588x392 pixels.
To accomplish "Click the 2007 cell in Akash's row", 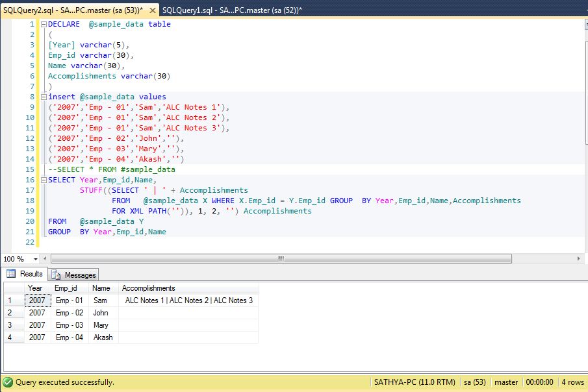I will (38, 337).
